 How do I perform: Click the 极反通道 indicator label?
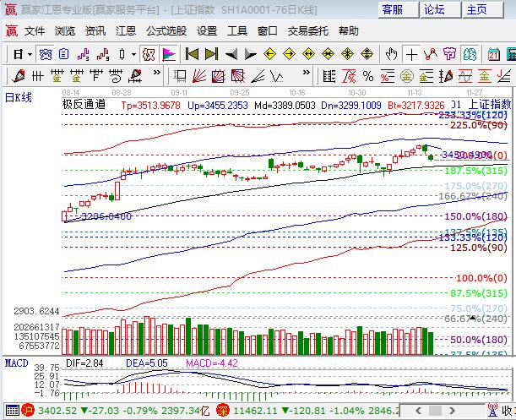coord(84,104)
